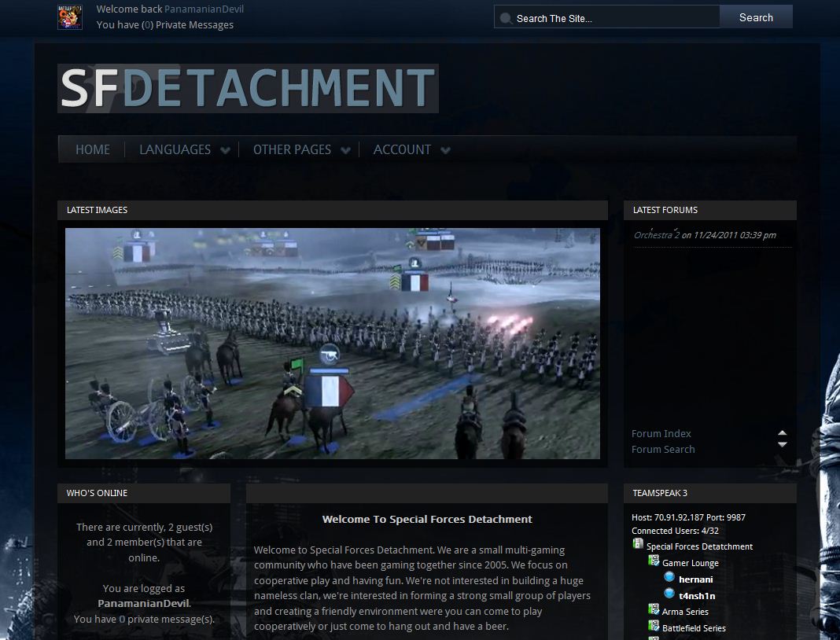Click the magnifier icon in the search box
840x640 pixels.
505,18
